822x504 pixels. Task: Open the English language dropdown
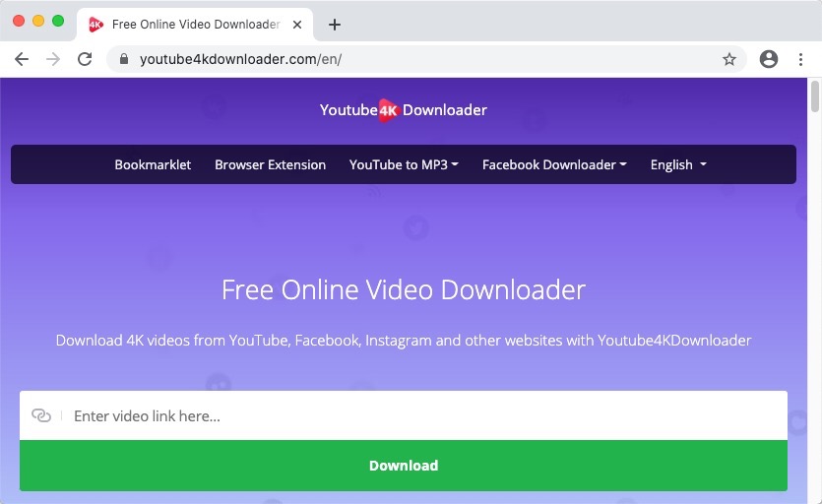[678, 164]
